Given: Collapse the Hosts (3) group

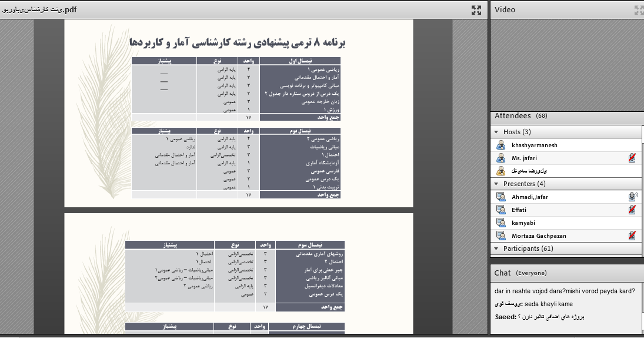Looking at the screenshot, I should 497,132.
